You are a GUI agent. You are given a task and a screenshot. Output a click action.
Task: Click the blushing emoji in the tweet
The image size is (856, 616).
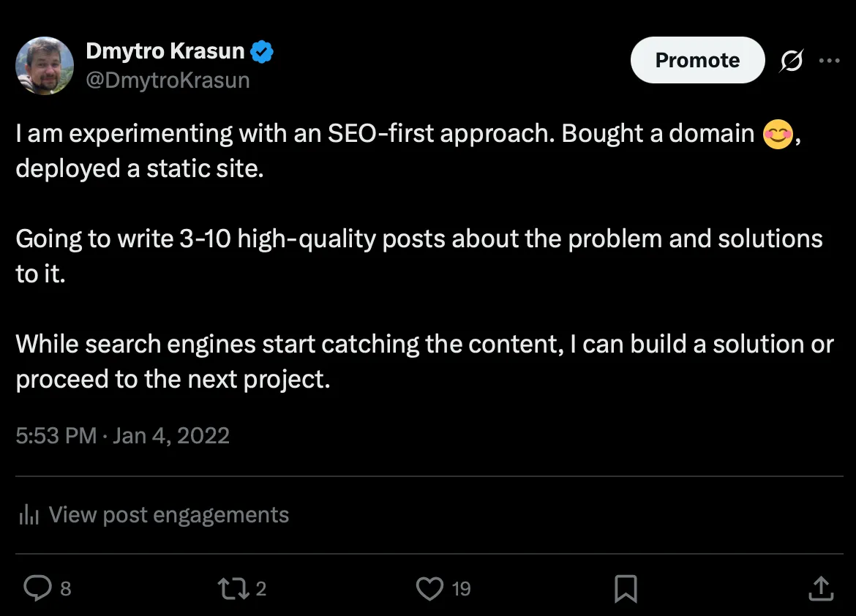point(778,133)
